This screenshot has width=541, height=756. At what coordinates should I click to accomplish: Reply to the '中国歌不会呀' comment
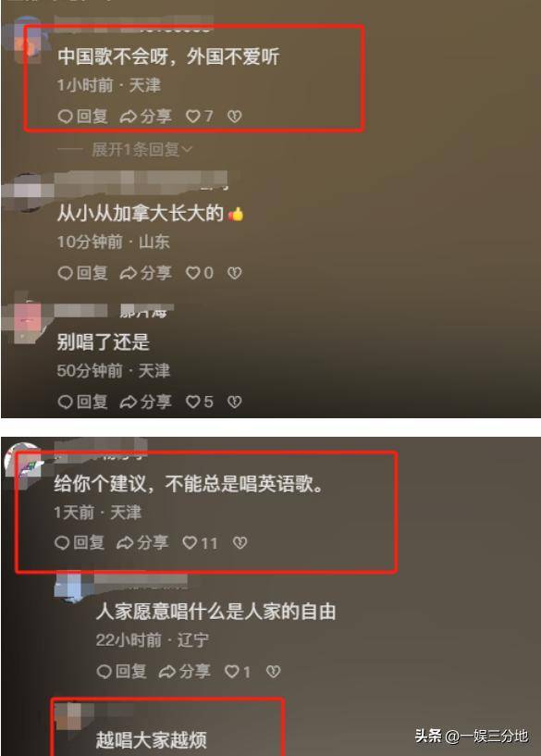[82, 117]
